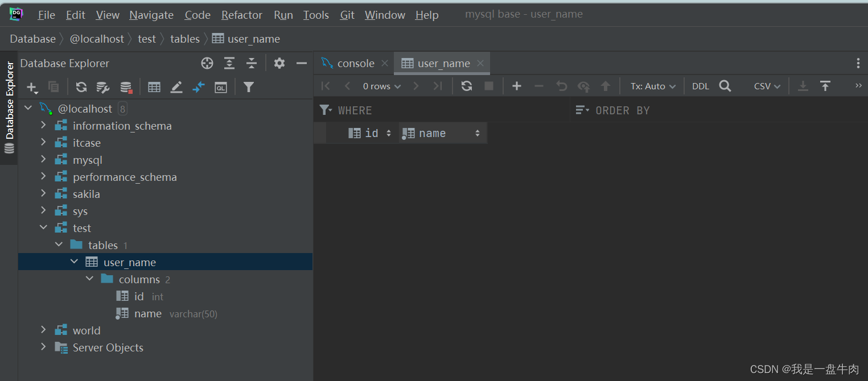Open the File menu

(x=46, y=15)
